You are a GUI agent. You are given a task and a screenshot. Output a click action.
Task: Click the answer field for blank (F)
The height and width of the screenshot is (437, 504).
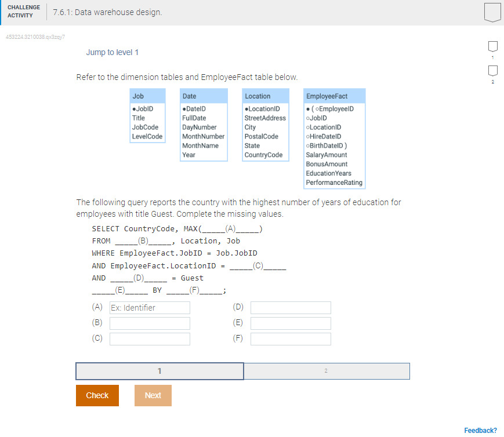coord(290,338)
